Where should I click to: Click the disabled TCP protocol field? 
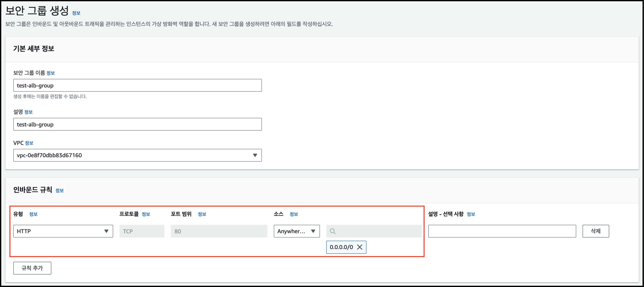pyautogui.click(x=142, y=231)
